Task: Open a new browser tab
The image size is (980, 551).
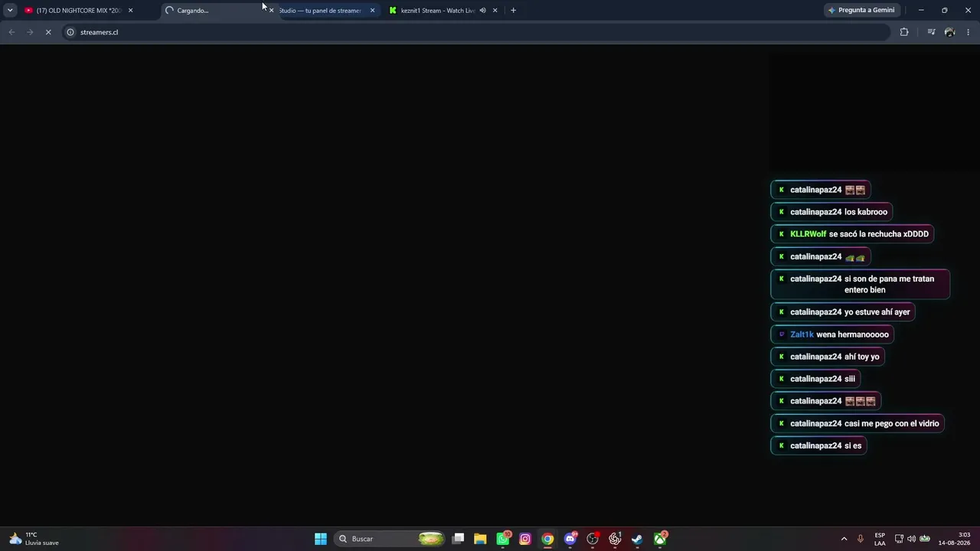Action: click(x=513, y=10)
